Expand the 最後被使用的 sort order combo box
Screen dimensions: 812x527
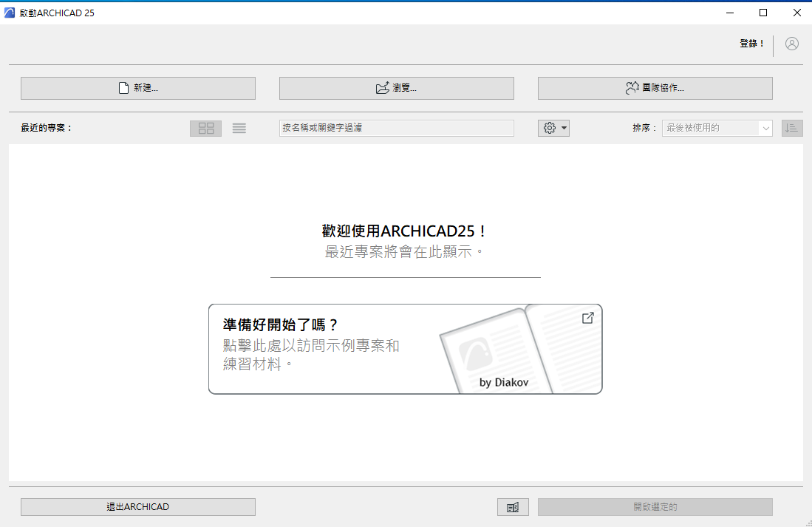click(x=717, y=128)
